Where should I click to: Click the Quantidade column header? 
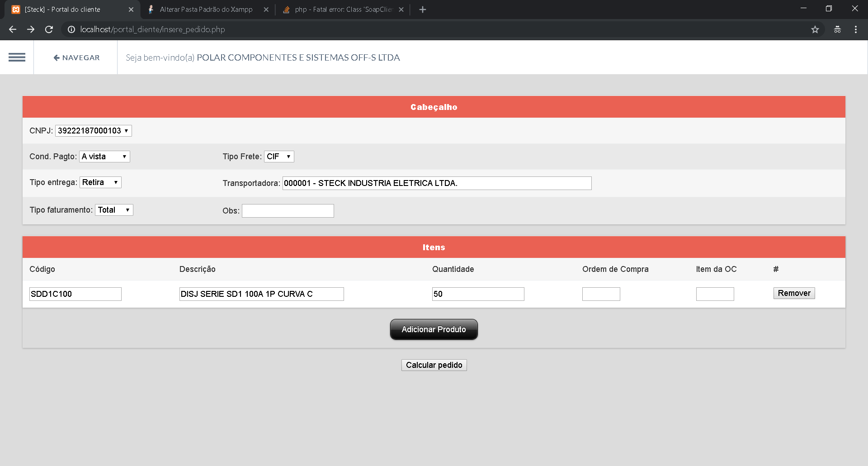(x=453, y=269)
